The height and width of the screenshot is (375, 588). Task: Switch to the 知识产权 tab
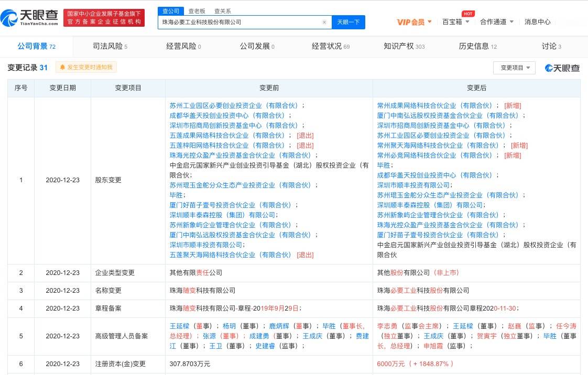(x=404, y=47)
